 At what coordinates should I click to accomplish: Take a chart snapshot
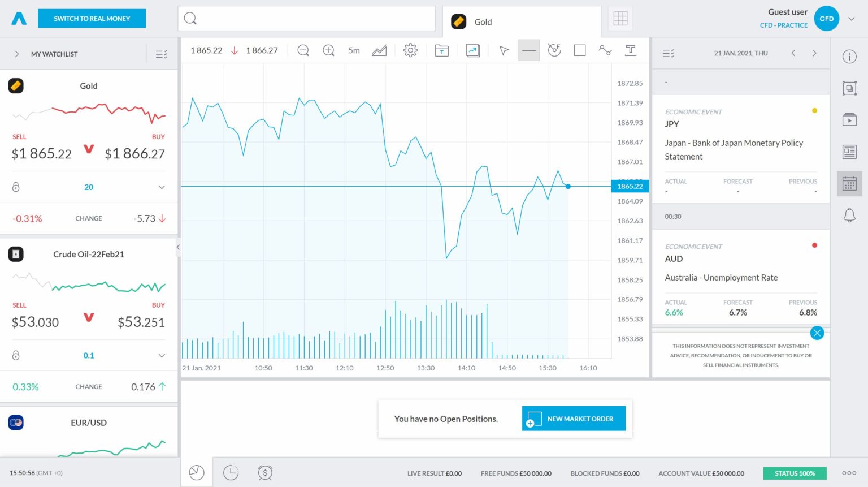[472, 50]
